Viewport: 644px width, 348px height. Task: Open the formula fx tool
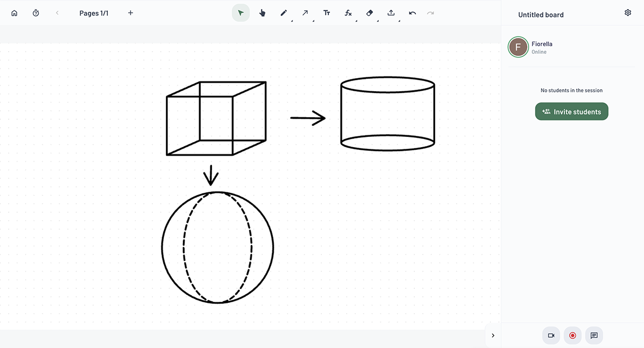point(348,13)
